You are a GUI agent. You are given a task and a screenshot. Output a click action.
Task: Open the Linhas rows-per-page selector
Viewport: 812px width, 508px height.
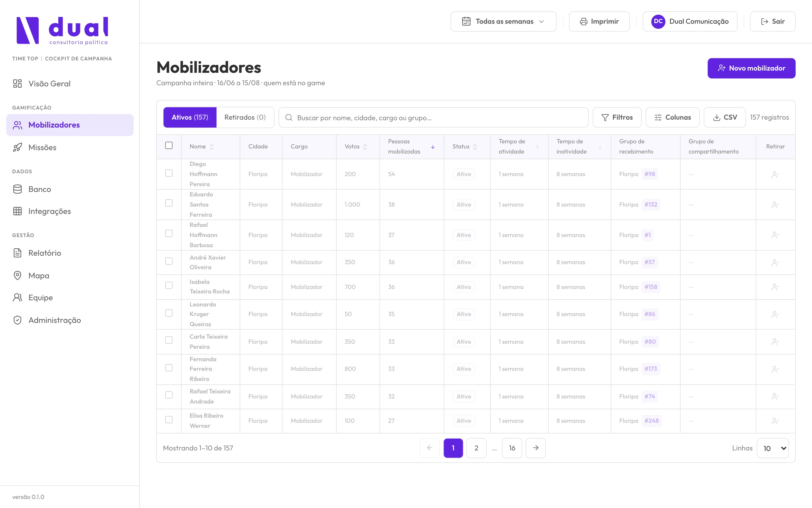[x=773, y=448]
